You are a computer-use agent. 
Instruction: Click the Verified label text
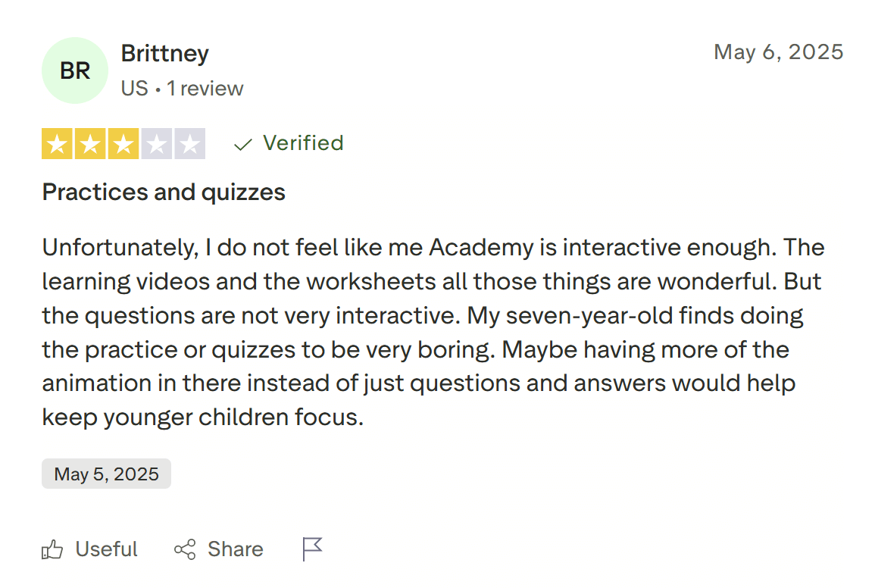click(x=303, y=143)
